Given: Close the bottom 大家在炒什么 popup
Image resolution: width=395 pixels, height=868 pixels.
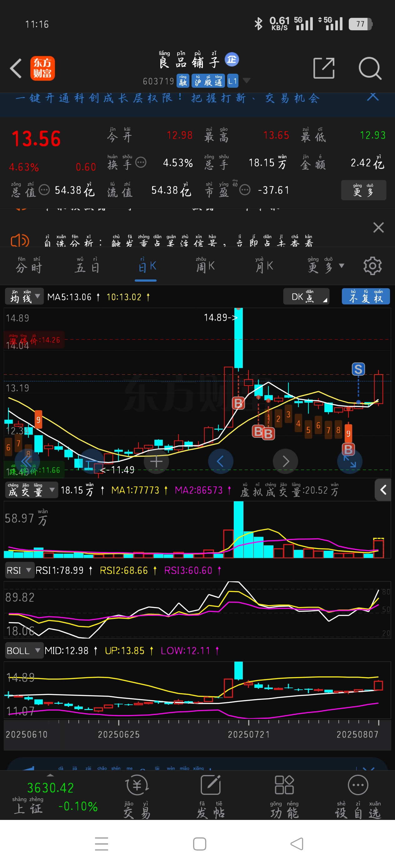Looking at the screenshot, I should tap(368, 769).
